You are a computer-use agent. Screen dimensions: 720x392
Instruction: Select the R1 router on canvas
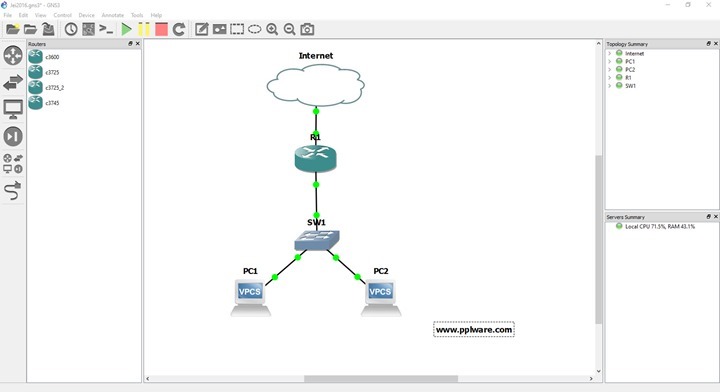[x=315, y=159]
